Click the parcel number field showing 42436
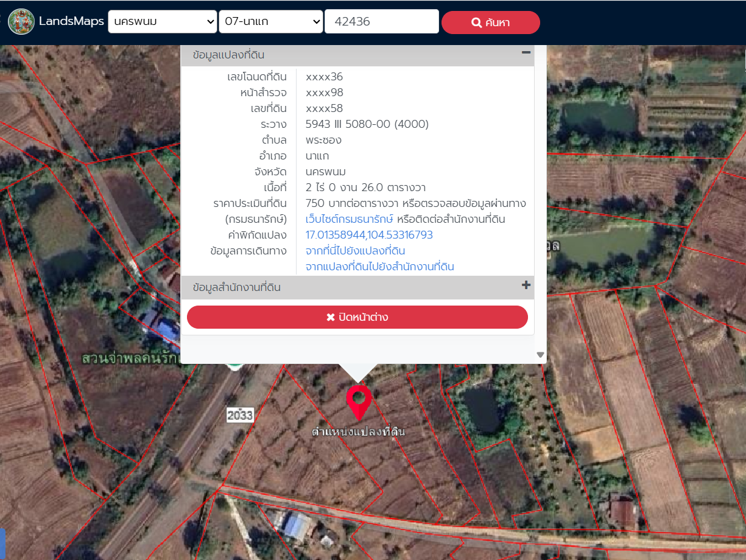This screenshot has height=560, width=746. (382, 22)
